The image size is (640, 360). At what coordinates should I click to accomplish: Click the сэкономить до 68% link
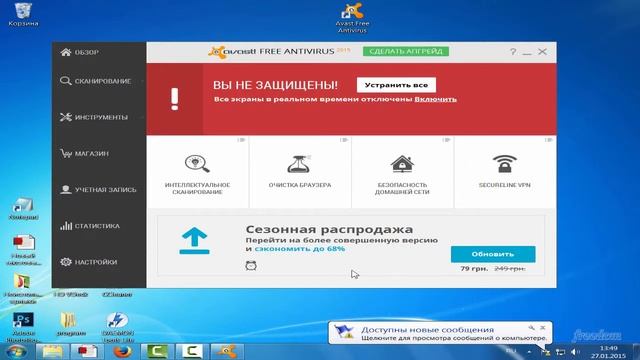[300, 249]
